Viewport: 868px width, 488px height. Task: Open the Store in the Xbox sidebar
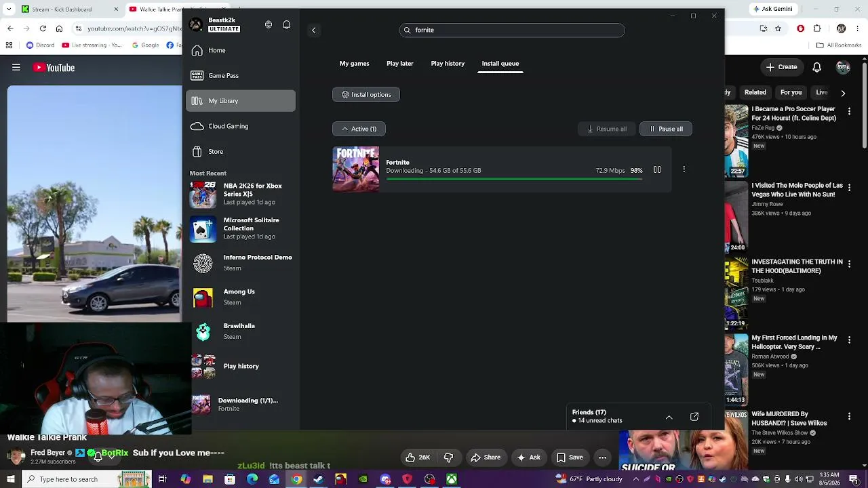click(241, 151)
